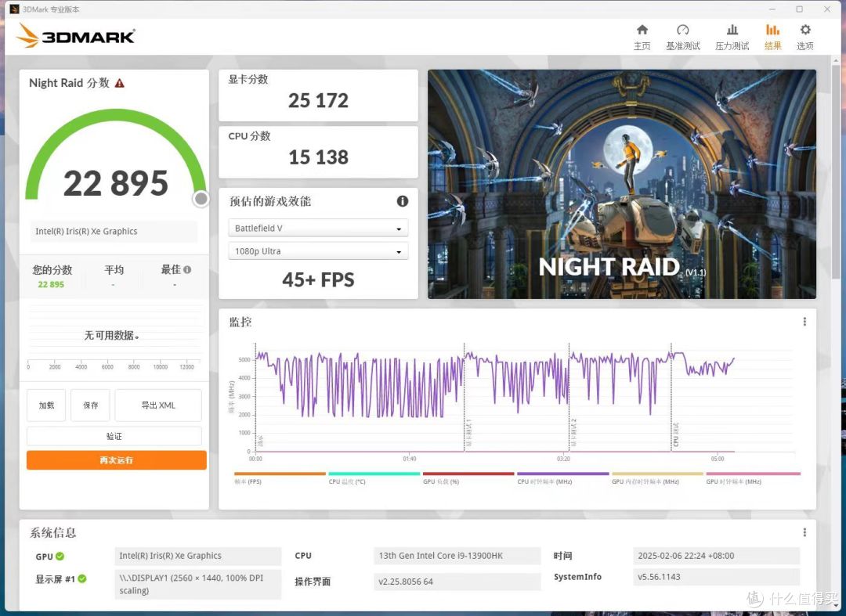This screenshot has height=616, width=846.
Task: Click the 验证 validate button
Action: coord(114,436)
